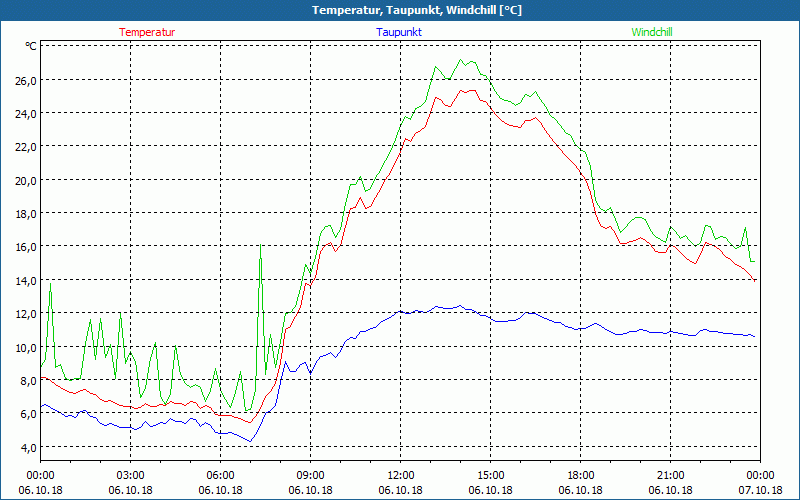Image resolution: width=800 pixels, height=500 pixels.
Task: Click the '18,0' y-axis value
Action: tap(26, 214)
